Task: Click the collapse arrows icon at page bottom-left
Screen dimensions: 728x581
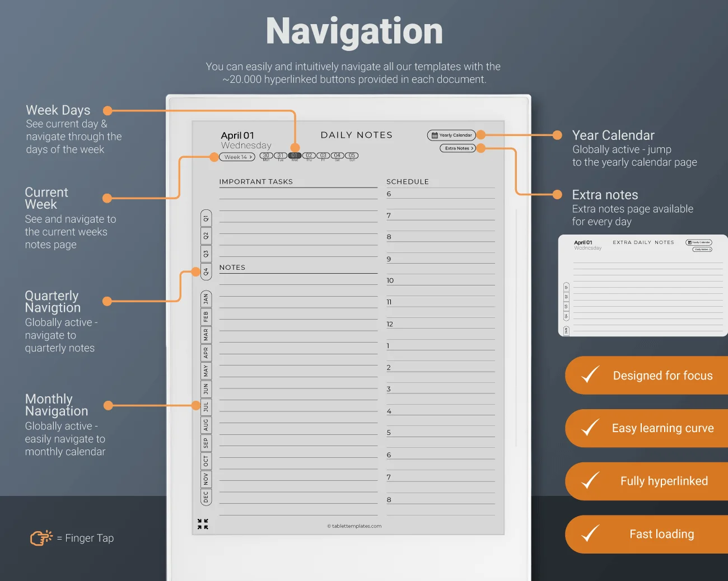Action: point(203,524)
